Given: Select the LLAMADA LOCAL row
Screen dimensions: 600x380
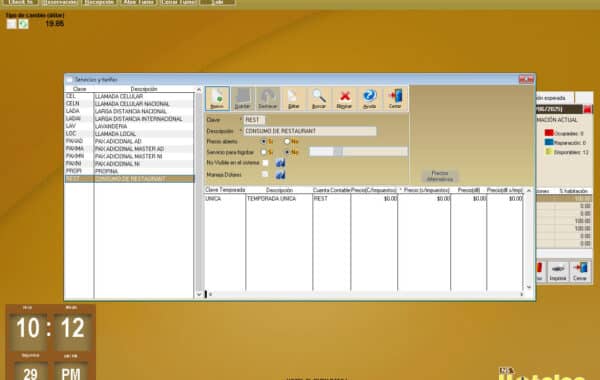Looking at the screenshot, I should (129, 134).
